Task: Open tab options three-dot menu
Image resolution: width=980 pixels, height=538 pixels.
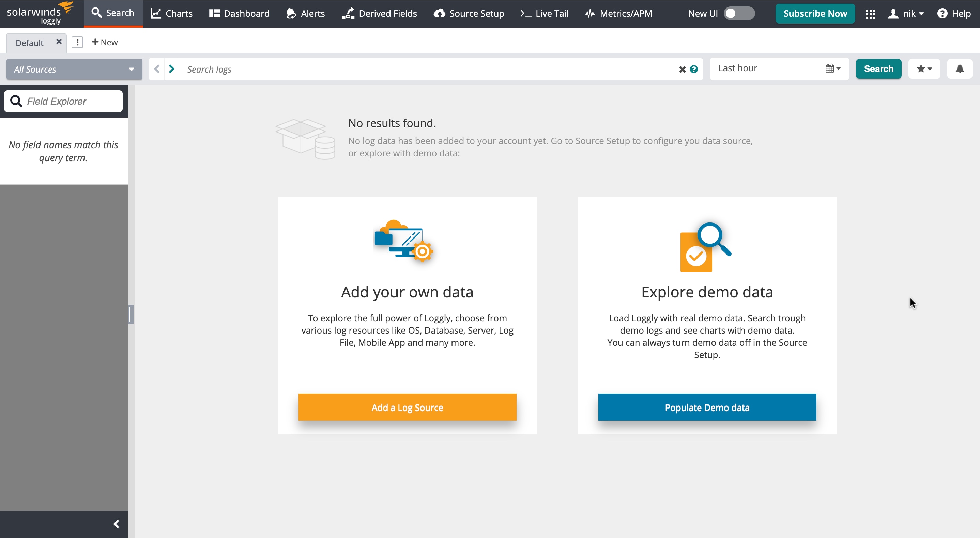Action: [77, 42]
